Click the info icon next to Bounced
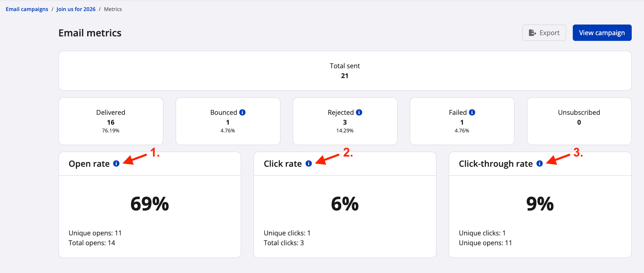 coord(242,112)
